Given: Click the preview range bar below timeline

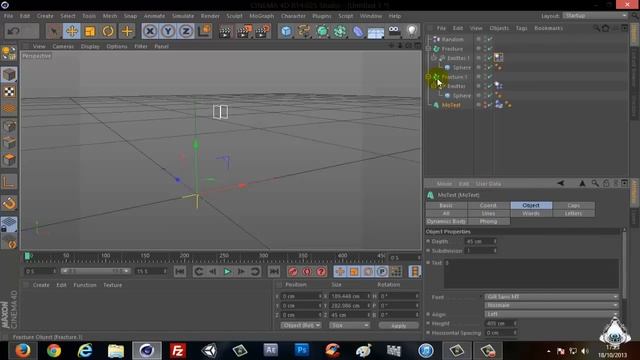Looking at the screenshot, I should (x=95, y=271).
